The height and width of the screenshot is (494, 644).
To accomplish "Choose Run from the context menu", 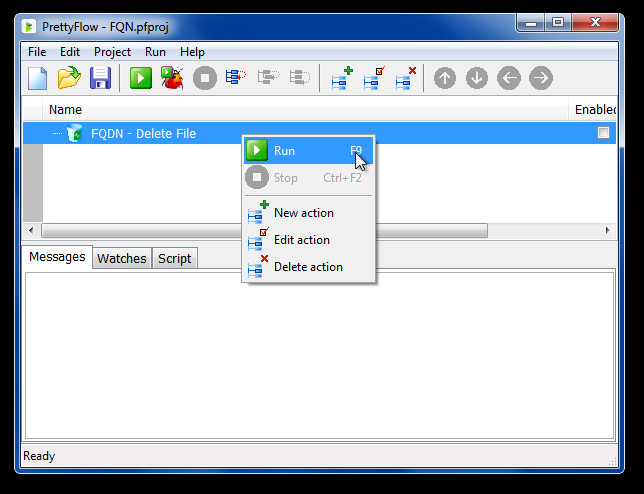I will pos(308,151).
